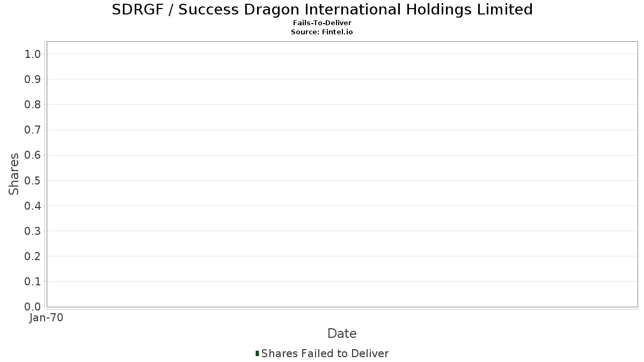
Task: Click the 0.6 y-axis tick label
Action: click(x=33, y=155)
